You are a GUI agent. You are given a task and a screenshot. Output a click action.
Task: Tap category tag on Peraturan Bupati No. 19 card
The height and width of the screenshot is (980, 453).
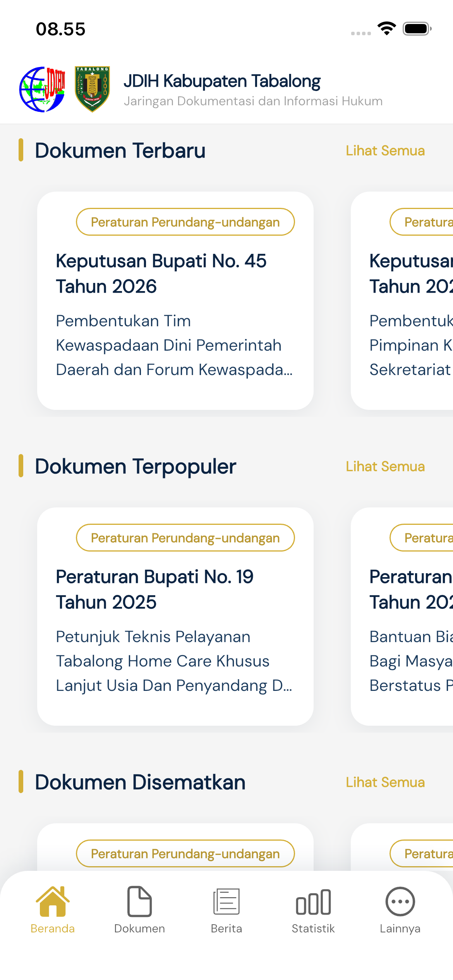(185, 538)
